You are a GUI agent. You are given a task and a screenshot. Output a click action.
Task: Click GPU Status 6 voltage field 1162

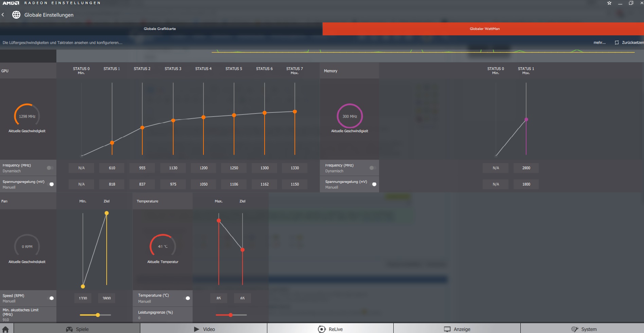click(265, 184)
